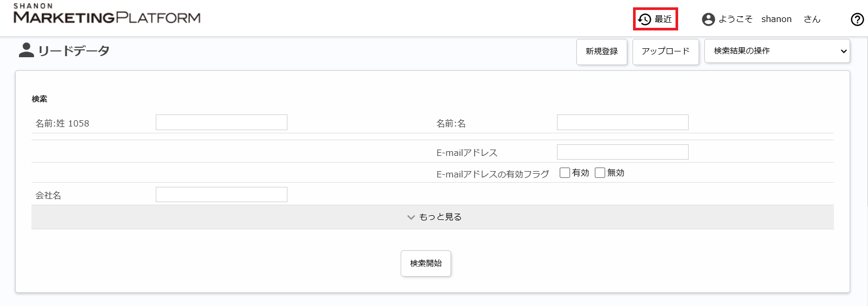Click the 新規登録 button
The width and height of the screenshot is (868, 306).
(602, 51)
